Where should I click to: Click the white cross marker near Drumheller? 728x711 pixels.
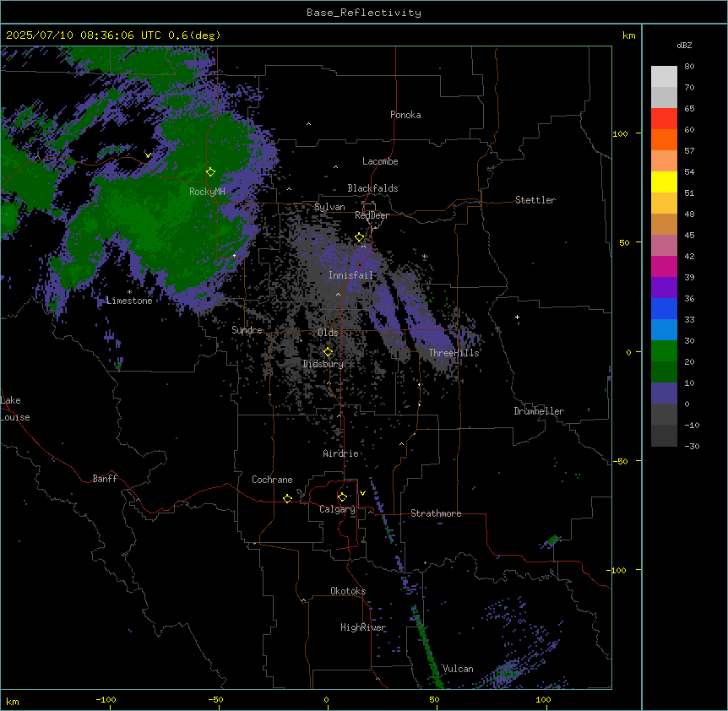coord(517,317)
